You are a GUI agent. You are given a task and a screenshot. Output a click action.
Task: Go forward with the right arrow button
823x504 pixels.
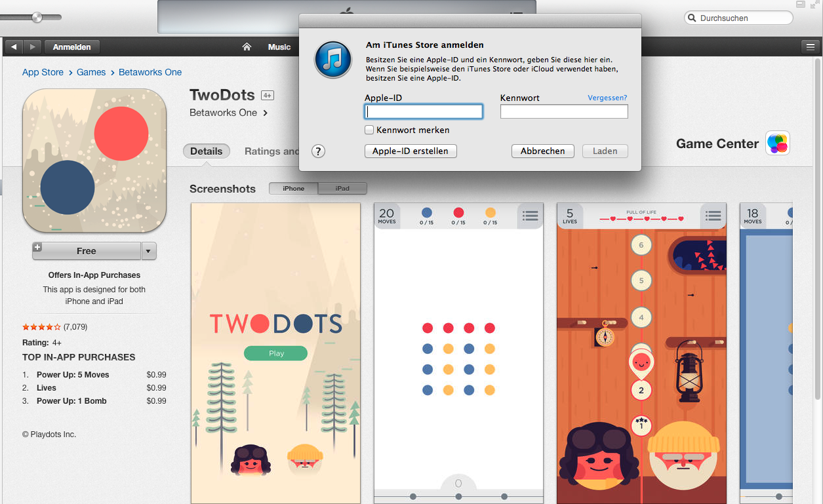pos(32,47)
